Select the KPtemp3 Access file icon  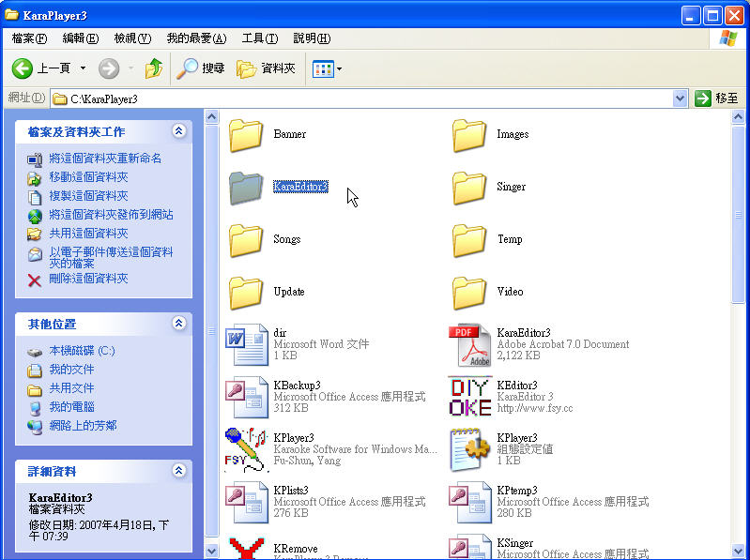click(469, 502)
